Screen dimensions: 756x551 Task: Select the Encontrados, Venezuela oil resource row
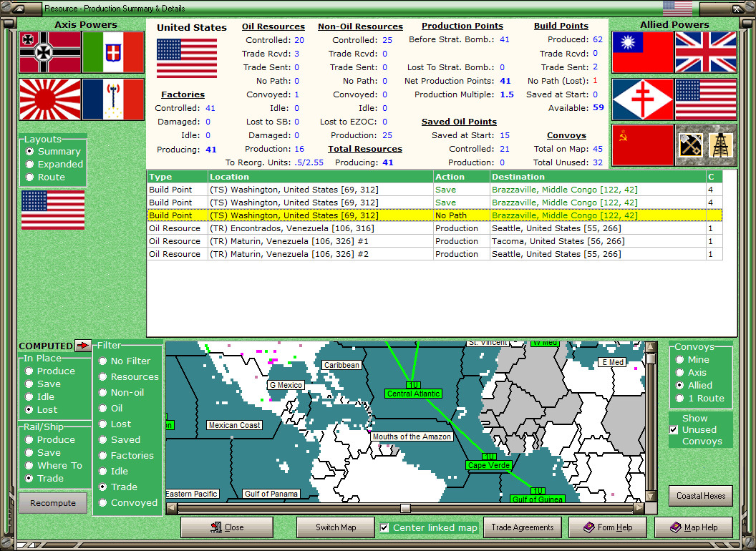point(435,228)
